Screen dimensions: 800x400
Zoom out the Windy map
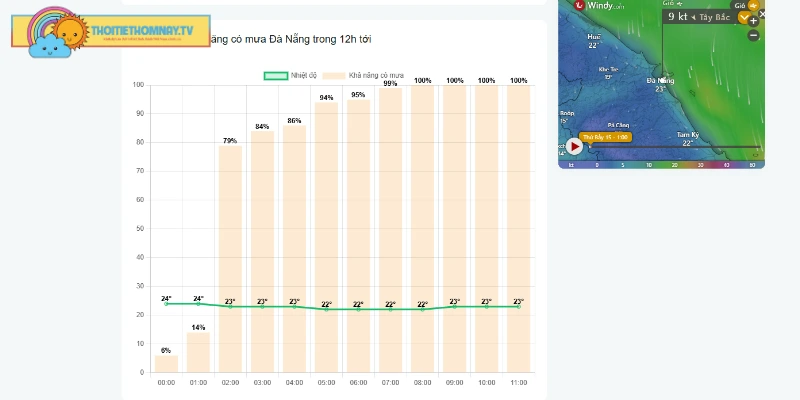[x=754, y=35]
